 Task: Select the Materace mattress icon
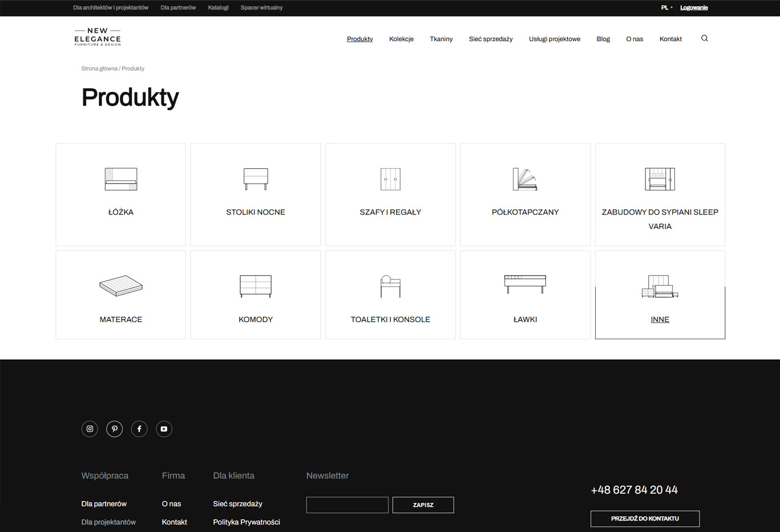[x=121, y=286]
